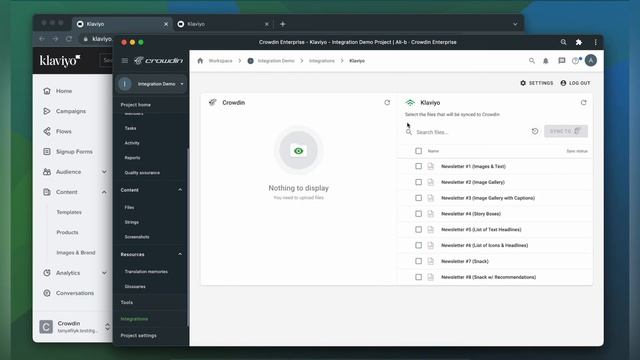
Task: Click the Crowdin logo
Action: coord(158,60)
